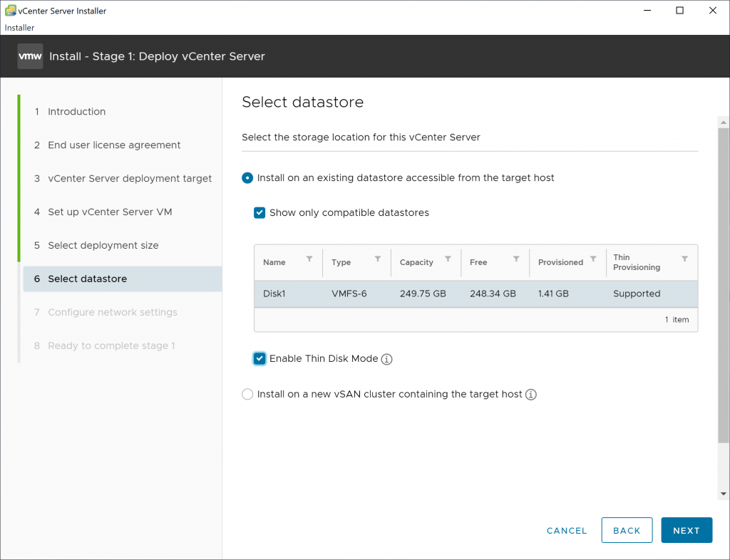The image size is (730, 560).
Task: Click the 249.75 GB capacity value
Action: point(423,294)
